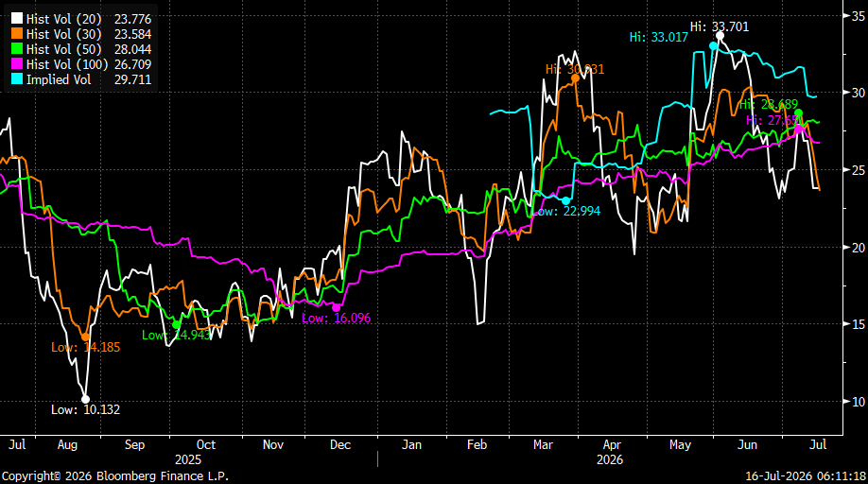Image resolution: width=868 pixels, height=484 pixels.
Task: Click the 2026 year label on the axis
Action: pos(610,459)
